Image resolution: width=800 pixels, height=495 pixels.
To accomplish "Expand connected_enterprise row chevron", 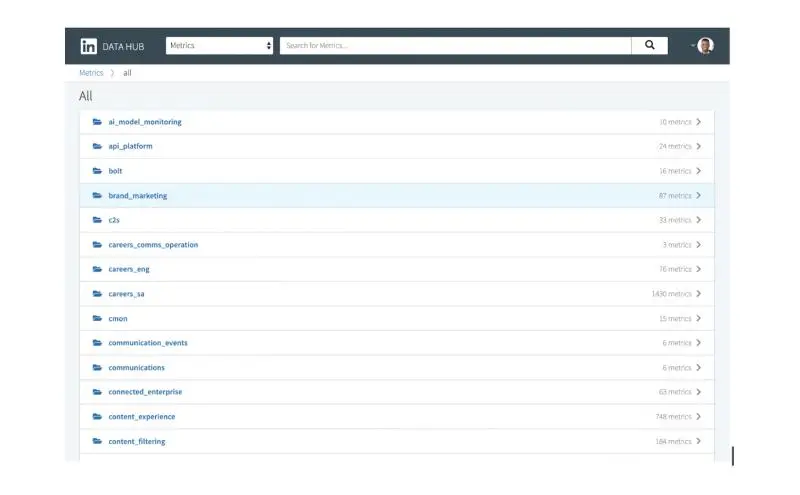I will (x=698, y=392).
